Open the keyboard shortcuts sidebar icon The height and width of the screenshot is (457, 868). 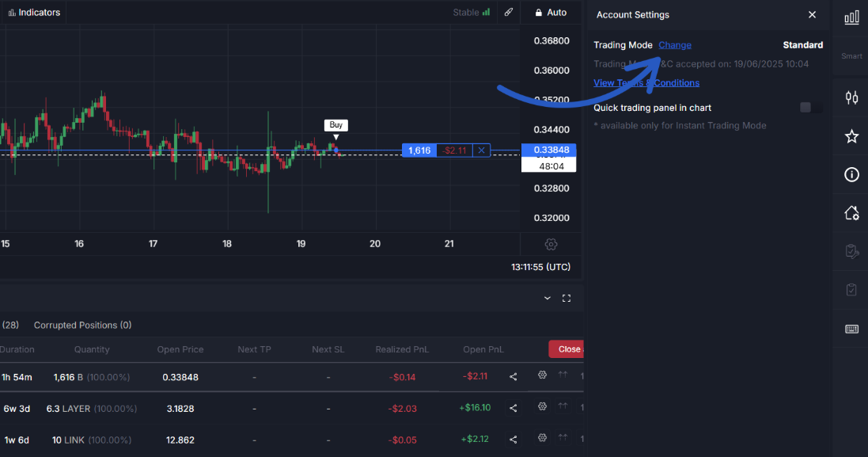click(851, 329)
